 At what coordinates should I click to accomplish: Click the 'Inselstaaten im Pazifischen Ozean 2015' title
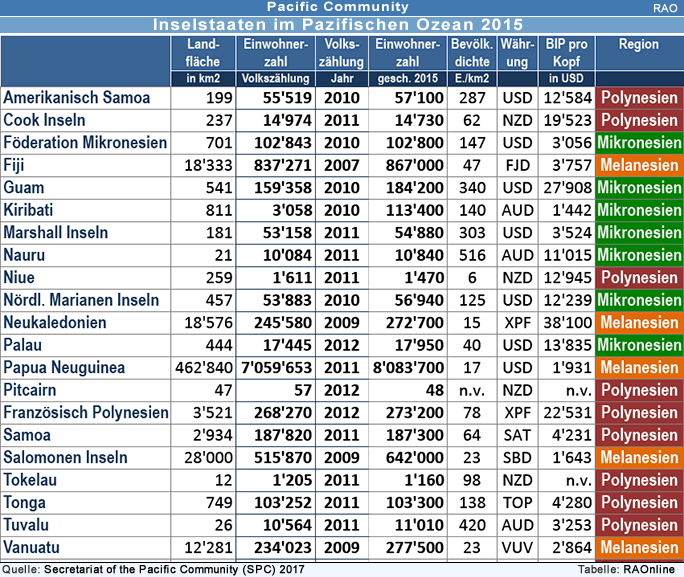337,25
